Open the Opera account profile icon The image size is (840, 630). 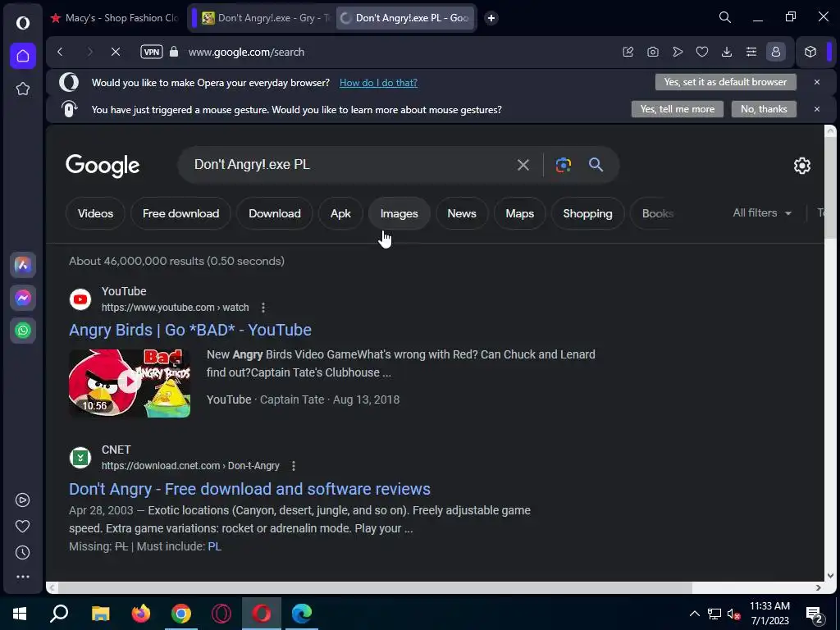(x=776, y=52)
